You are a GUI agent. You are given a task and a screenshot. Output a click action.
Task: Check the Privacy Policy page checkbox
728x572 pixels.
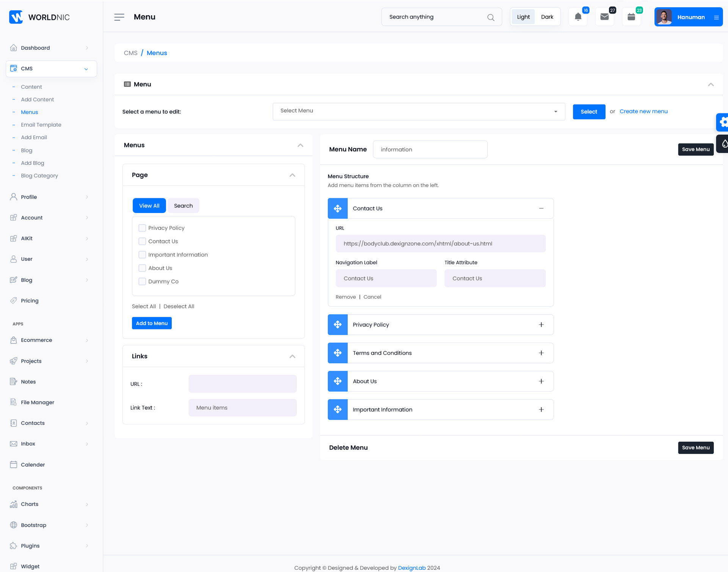(x=142, y=228)
